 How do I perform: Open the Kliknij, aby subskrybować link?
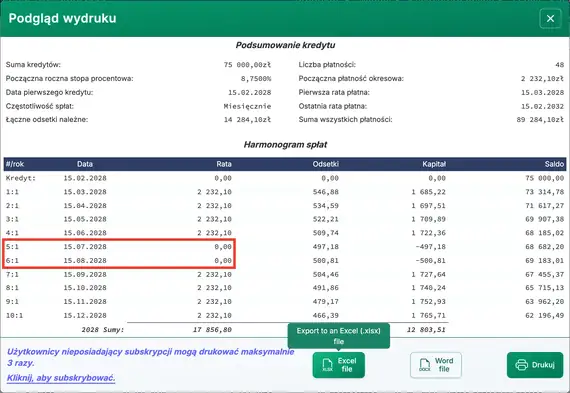[61, 378]
